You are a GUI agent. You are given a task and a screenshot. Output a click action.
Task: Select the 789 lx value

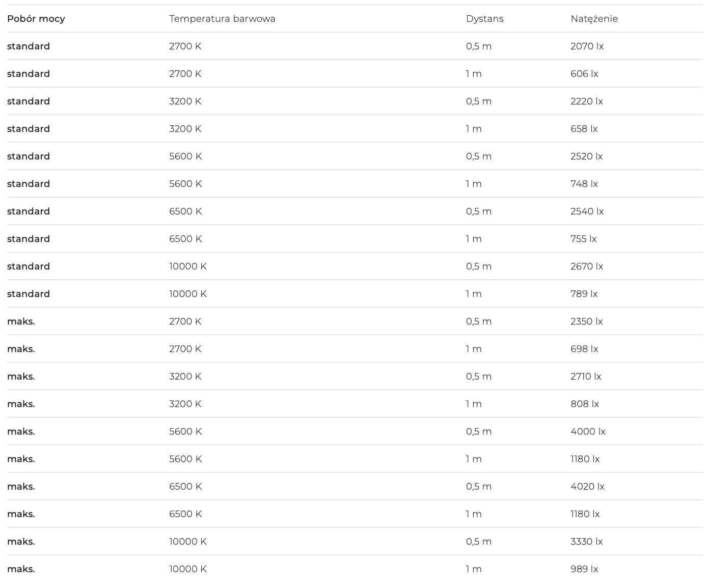pyautogui.click(x=584, y=294)
